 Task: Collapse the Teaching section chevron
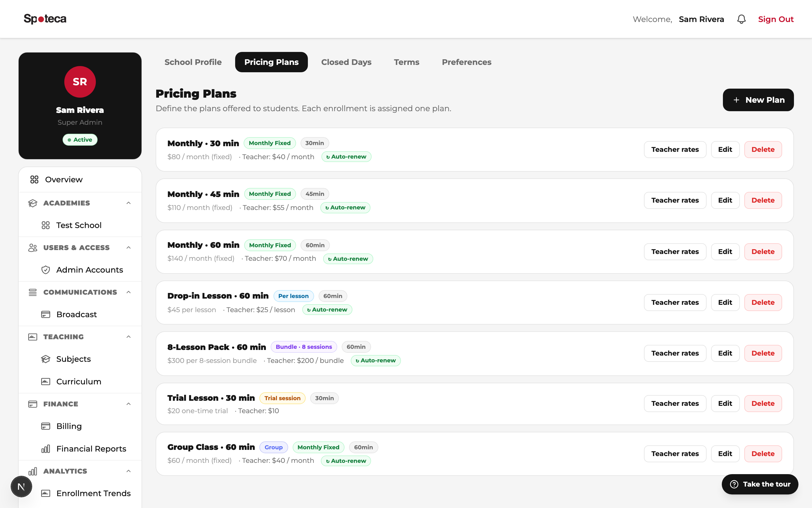pos(129,337)
